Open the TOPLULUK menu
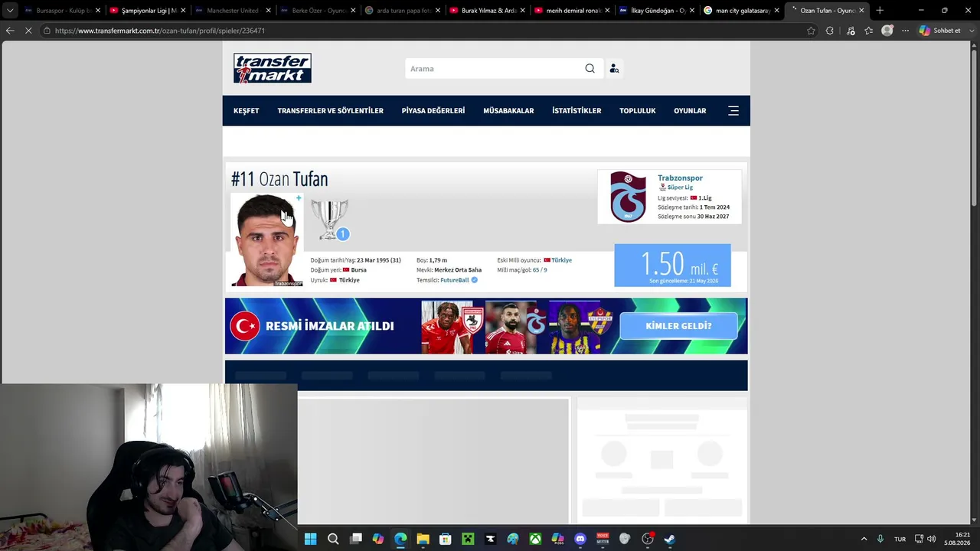Screen dimensions: 980x551 [x=638, y=111]
